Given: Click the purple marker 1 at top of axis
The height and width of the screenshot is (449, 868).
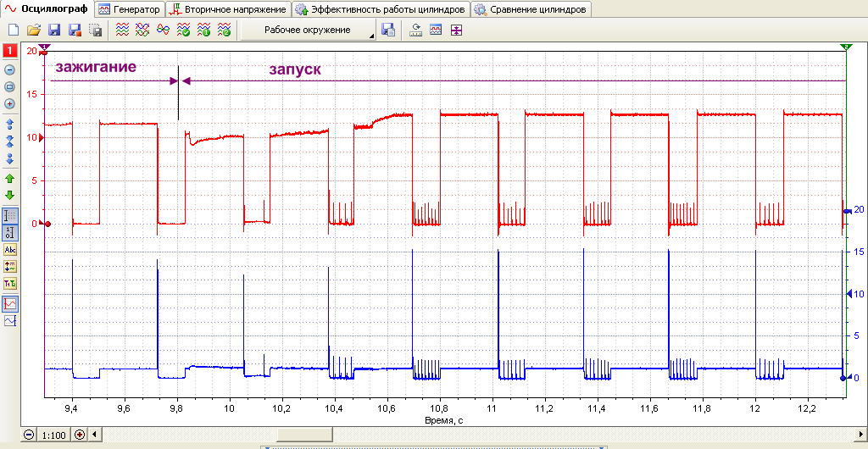Looking at the screenshot, I should (45, 47).
